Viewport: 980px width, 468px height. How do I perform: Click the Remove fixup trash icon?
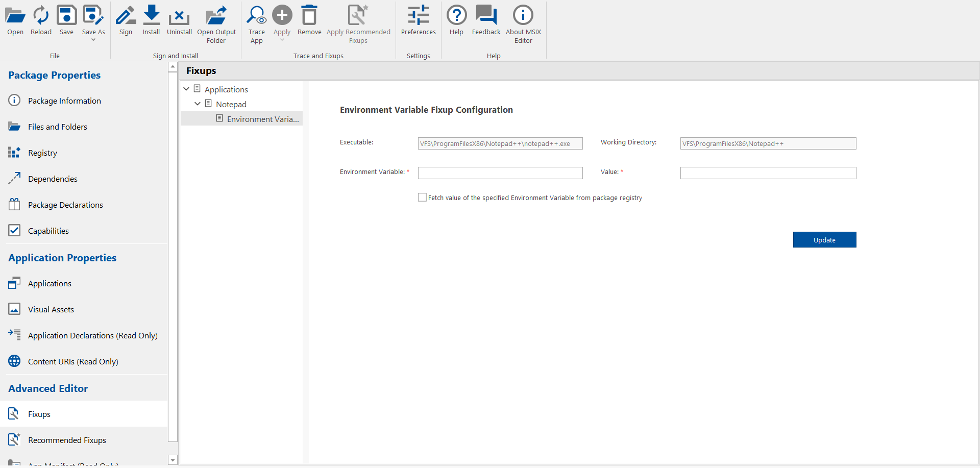click(x=309, y=16)
